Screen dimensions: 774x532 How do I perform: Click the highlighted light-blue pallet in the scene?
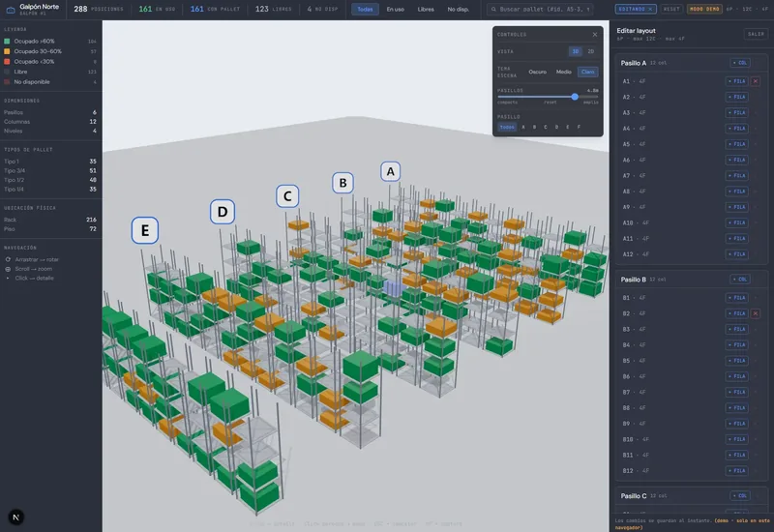[x=394, y=288]
